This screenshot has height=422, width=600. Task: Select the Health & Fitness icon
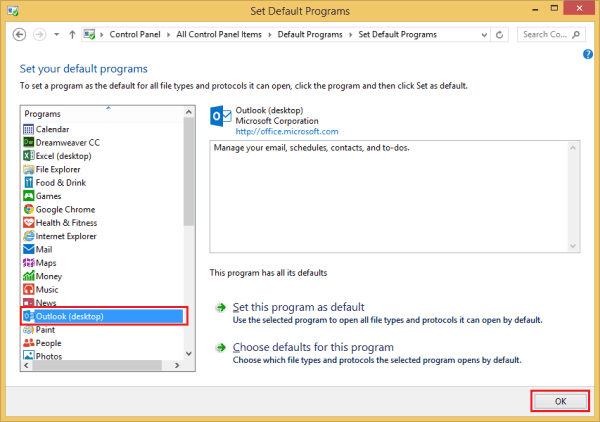click(x=28, y=223)
